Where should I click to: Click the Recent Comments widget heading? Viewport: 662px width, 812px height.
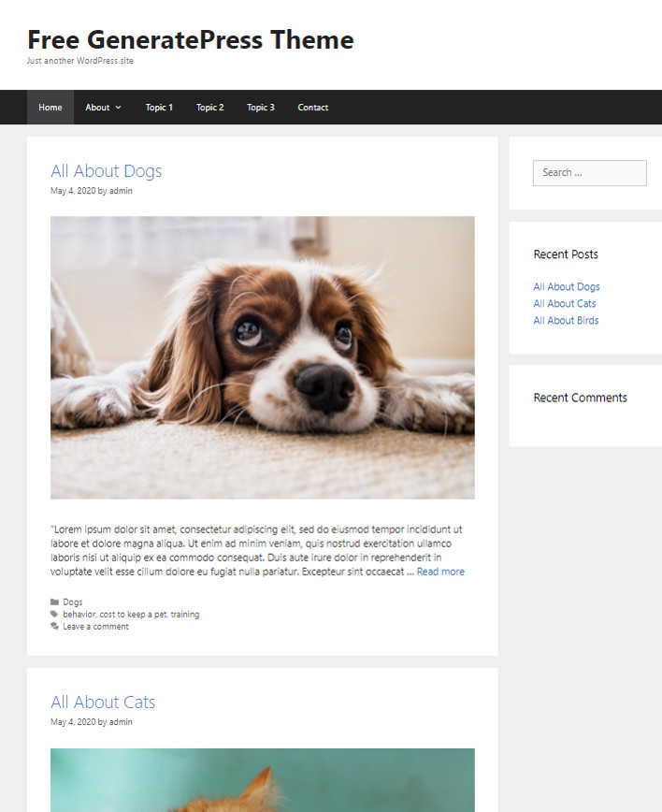[x=581, y=398]
